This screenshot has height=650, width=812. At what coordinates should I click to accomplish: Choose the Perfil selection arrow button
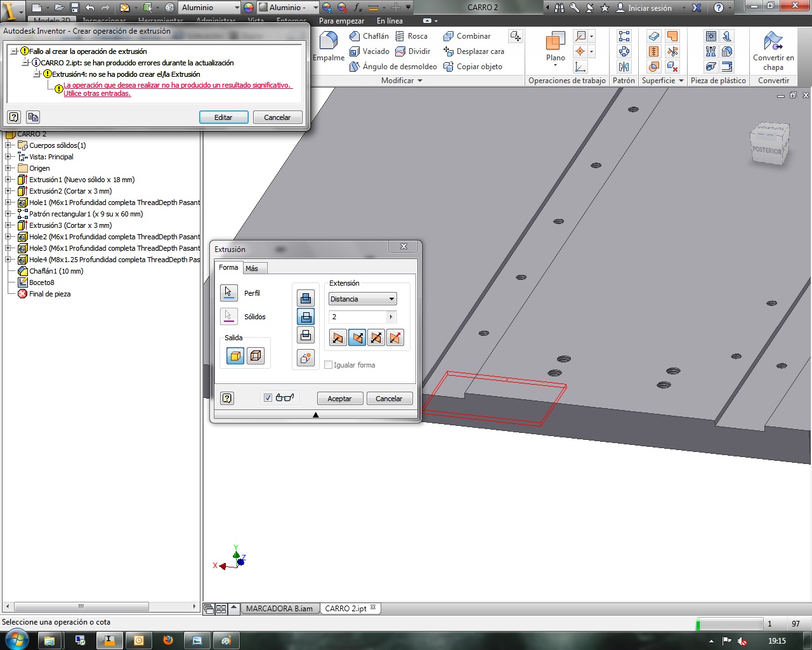(228, 293)
